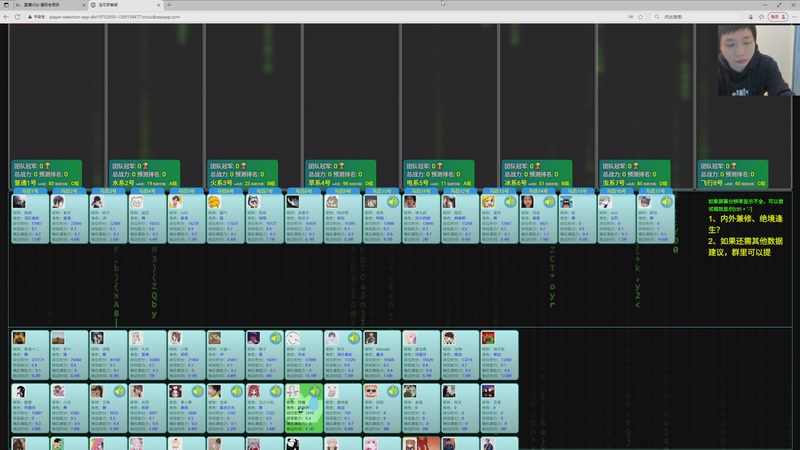This screenshot has width=800, height=450.
Task: Click the yellow note text 内外兼修、绝境逢生
Action: pos(745,224)
